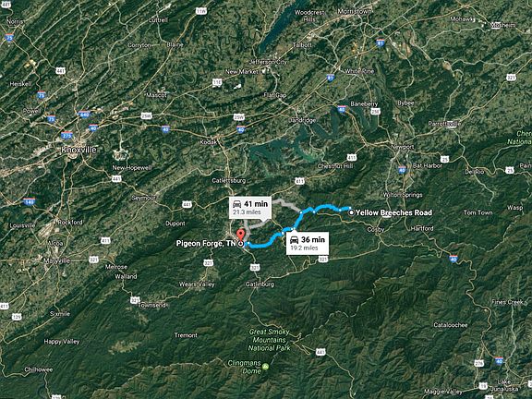Select the 36 min route callout

pyautogui.click(x=307, y=243)
